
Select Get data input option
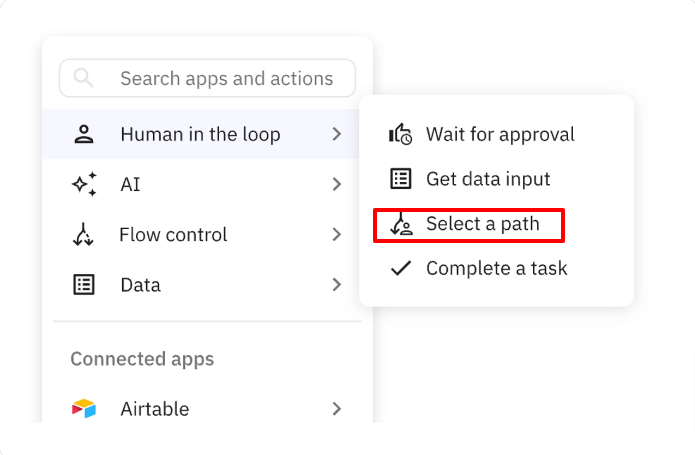(488, 179)
